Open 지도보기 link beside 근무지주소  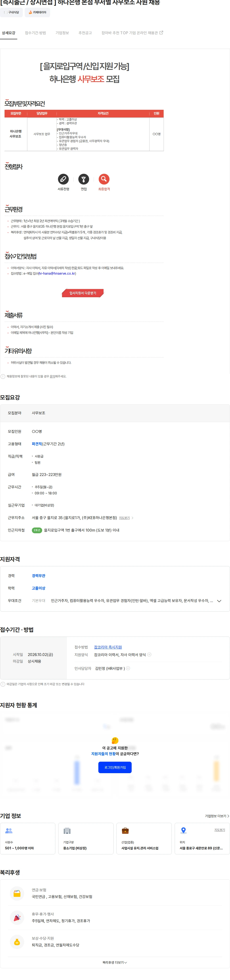[x=124, y=518]
